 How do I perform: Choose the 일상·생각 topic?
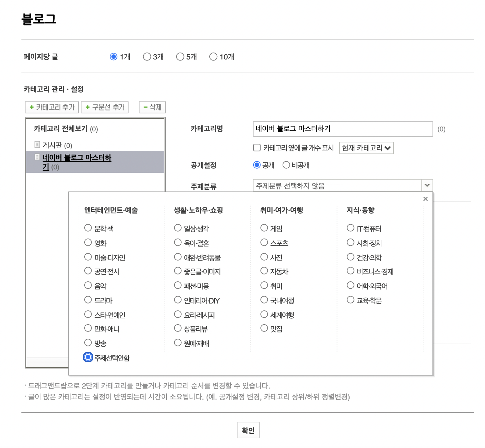pos(178,228)
